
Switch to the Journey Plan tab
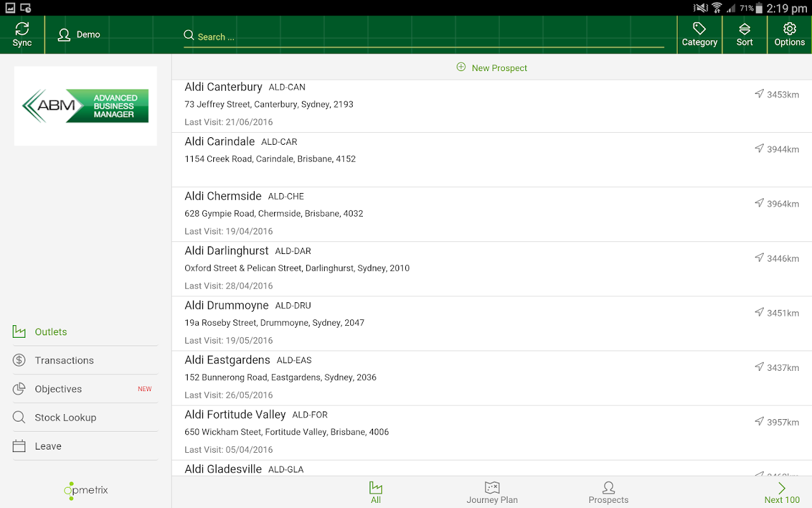click(x=492, y=492)
